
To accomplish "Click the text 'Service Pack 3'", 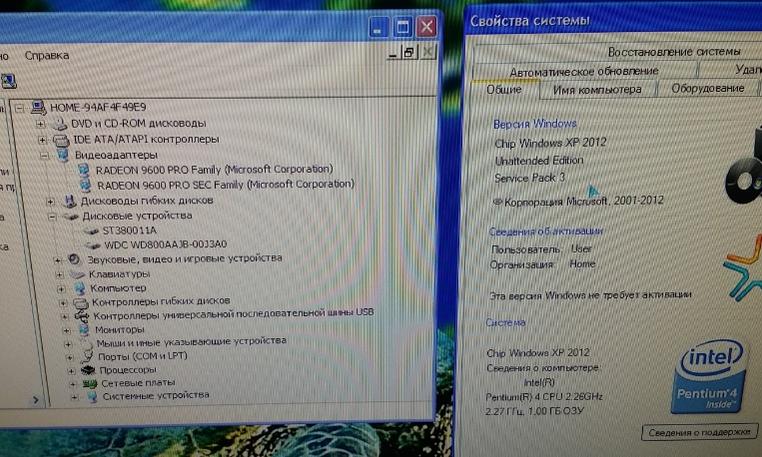I will point(530,178).
